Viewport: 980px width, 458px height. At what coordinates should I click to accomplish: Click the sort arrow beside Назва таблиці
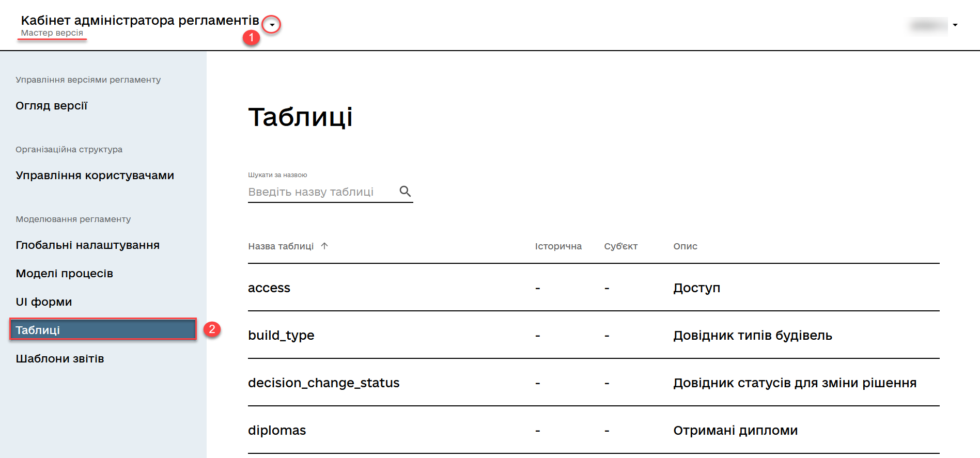pyautogui.click(x=324, y=246)
